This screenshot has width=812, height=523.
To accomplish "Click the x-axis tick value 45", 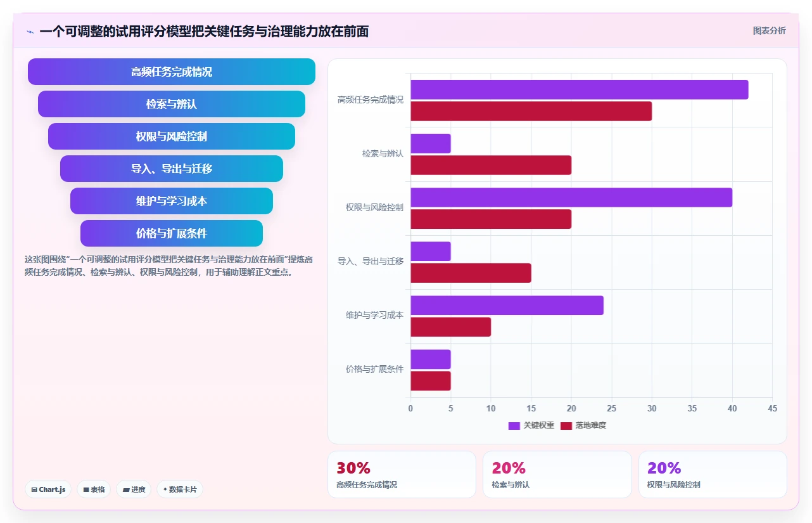I will tap(772, 408).
